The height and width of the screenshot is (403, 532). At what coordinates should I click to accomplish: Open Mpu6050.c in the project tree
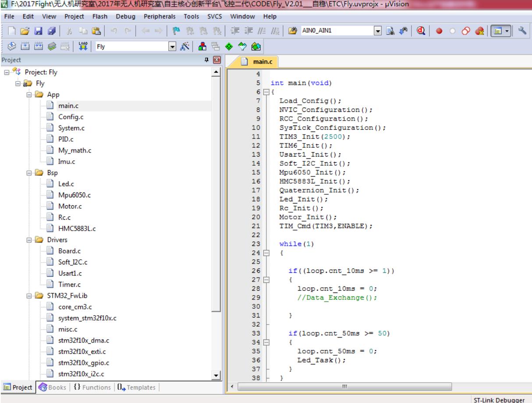pos(74,195)
